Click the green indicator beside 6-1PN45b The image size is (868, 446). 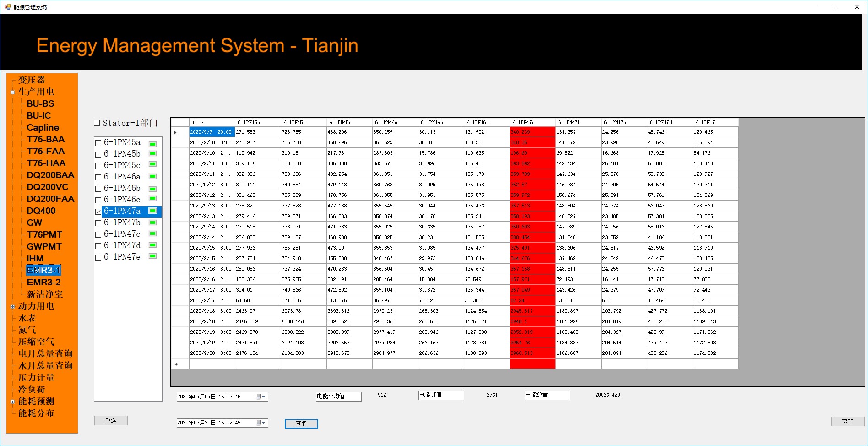click(x=153, y=153)
